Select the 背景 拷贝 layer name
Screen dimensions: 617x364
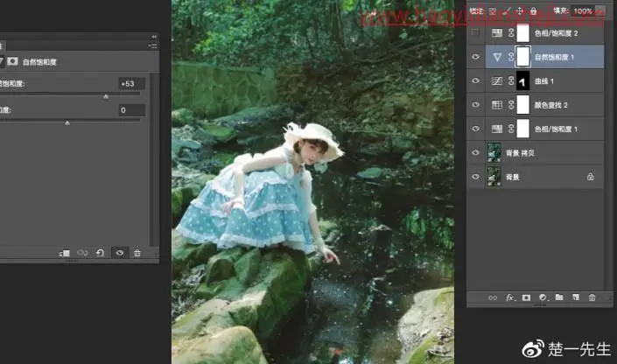point(520,153)
